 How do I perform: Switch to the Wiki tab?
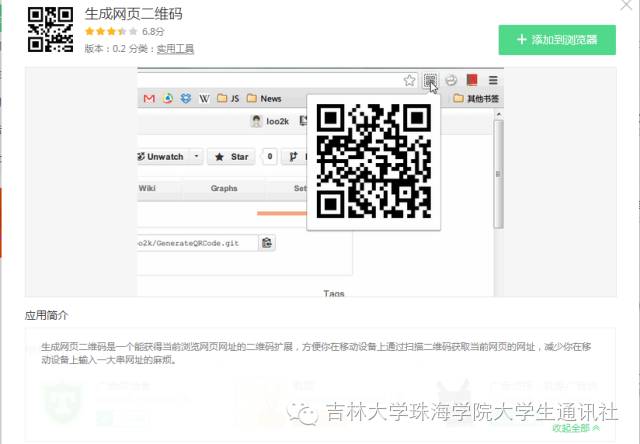(x=147, y=188)
